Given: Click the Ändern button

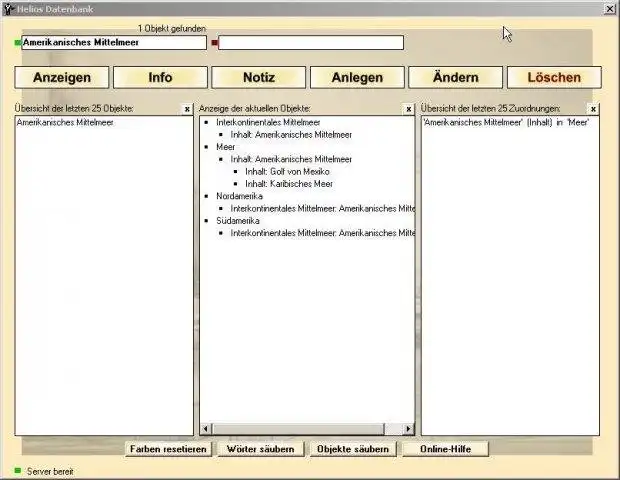Looking at the screenshot, I should 456,77.
